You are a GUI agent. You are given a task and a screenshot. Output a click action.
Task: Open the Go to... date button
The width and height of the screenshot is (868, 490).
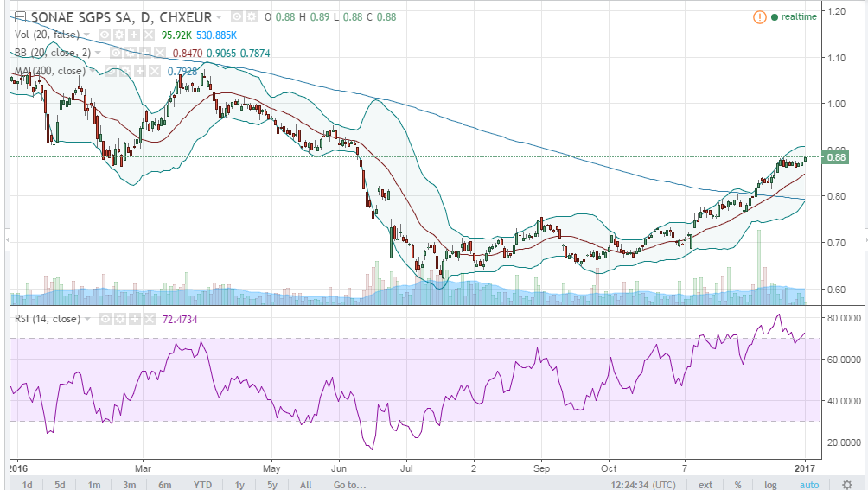click(x=349, y=485)
